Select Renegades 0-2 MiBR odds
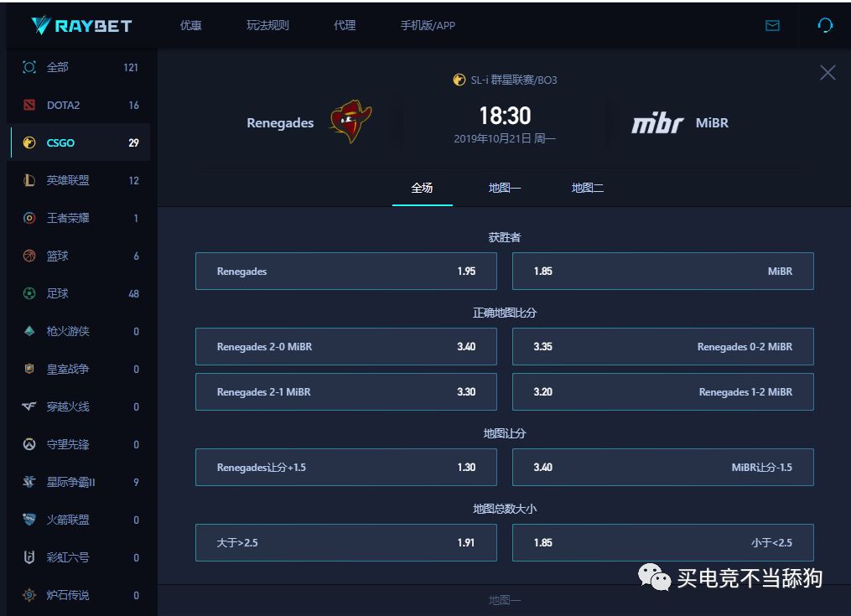Screen dimensions: 851x616 tap(662, 346)
